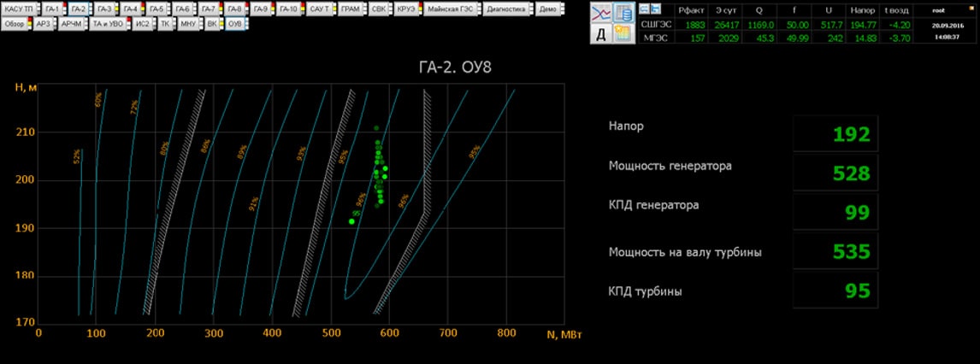Image resolution: width=980 pixels, height=364 pixels.
Task: Open the ТА и УВО page
Action: pyautogui.click(x=108, y=23)
